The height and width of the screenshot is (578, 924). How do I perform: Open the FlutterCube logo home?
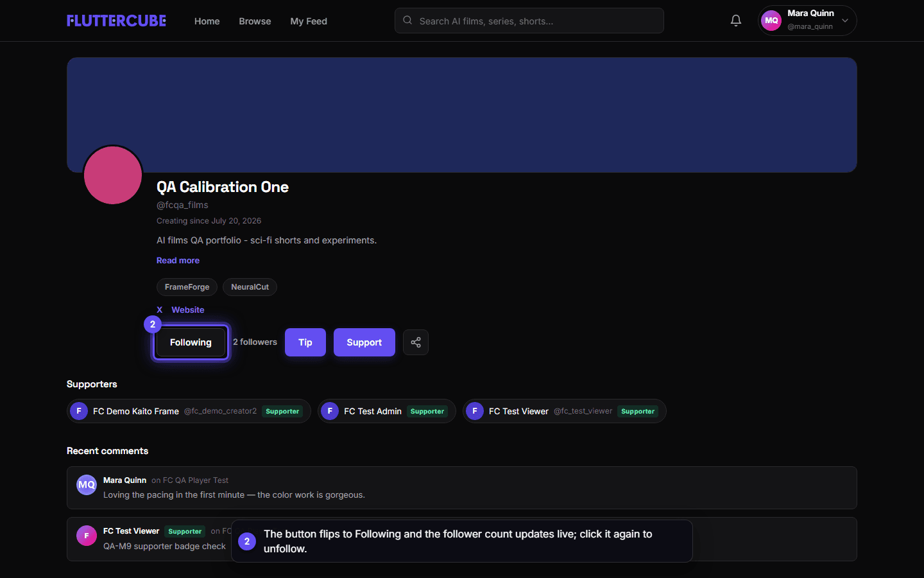116,21
